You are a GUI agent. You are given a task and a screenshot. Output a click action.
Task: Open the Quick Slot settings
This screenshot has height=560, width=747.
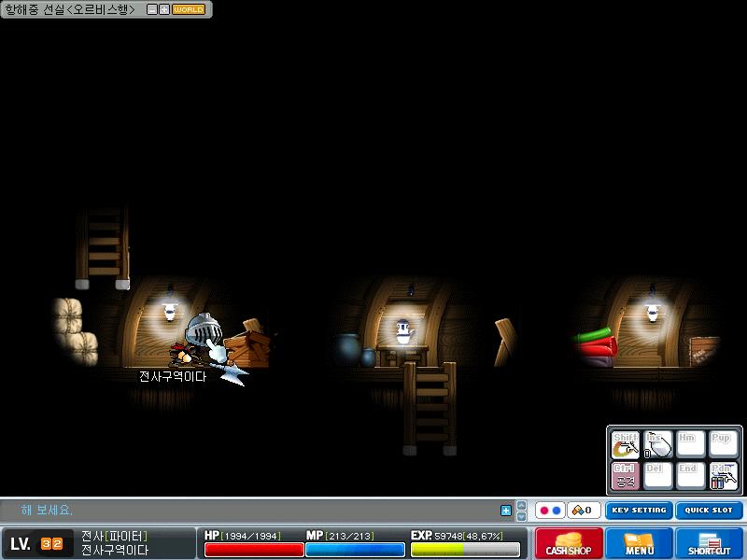pos(709,511)
